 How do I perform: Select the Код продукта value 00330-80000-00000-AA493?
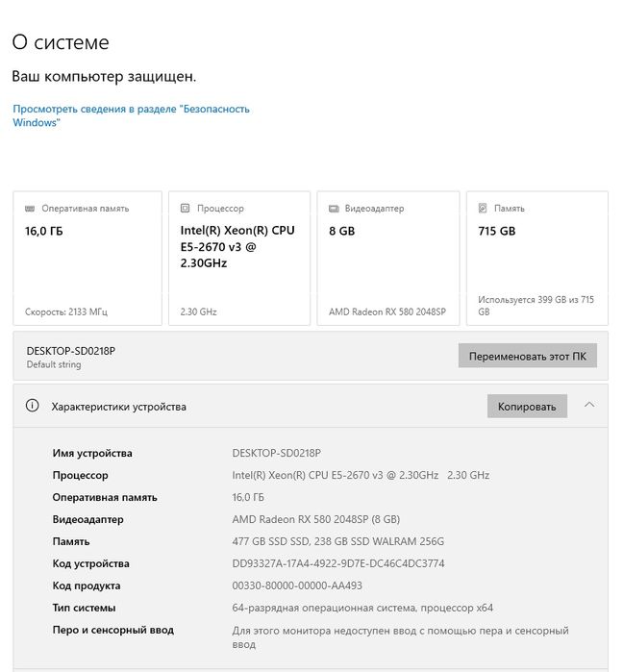(297, 586)
